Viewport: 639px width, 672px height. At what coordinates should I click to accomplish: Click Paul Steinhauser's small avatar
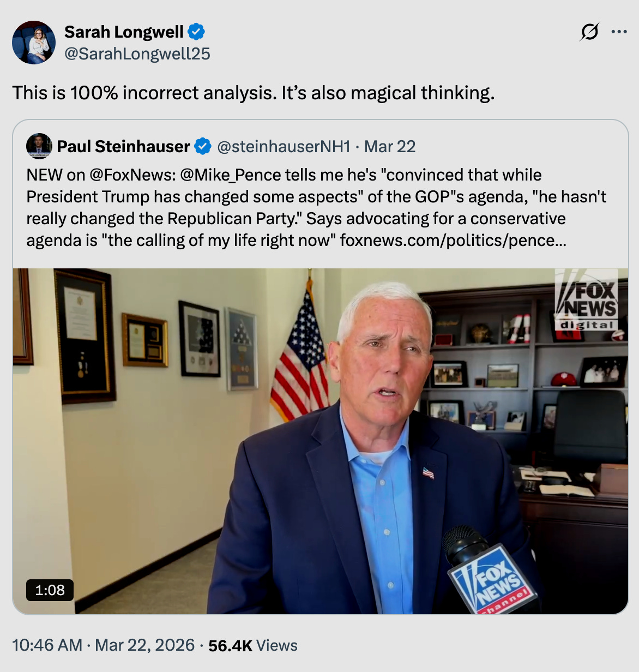click(39, 146)
